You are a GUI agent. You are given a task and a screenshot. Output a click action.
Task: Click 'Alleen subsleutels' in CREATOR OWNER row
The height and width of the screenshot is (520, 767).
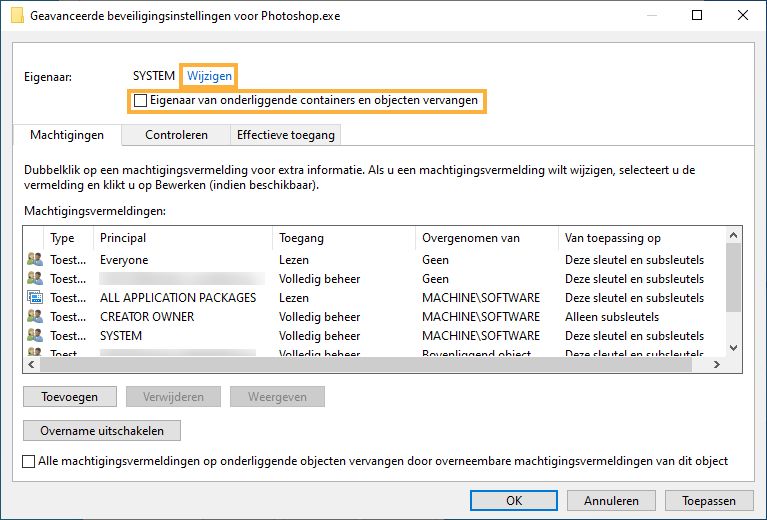pos(612,317)
